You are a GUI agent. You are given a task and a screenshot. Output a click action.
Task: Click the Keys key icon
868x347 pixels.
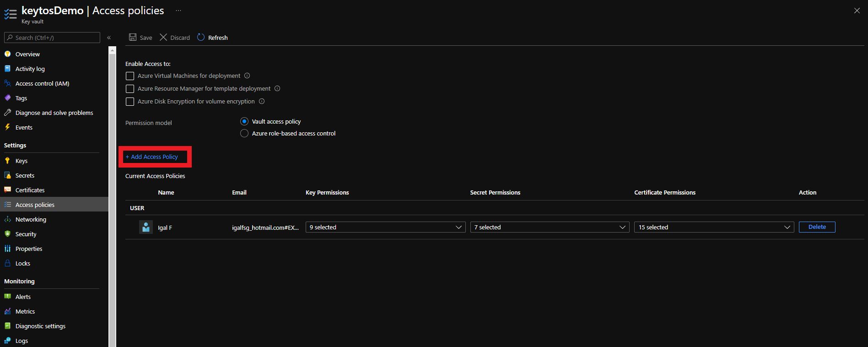pos(7,161)
